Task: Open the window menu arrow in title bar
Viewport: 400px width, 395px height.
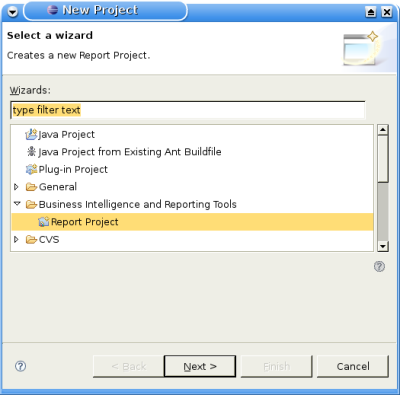Action: [x=13, y=12]
